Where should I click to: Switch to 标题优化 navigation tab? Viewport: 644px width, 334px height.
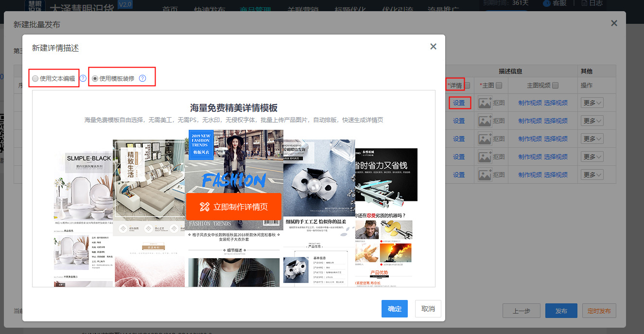point(350,10)
